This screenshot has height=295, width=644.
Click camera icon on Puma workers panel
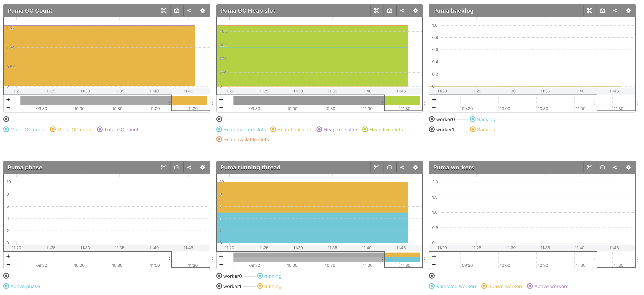[602, 167]
